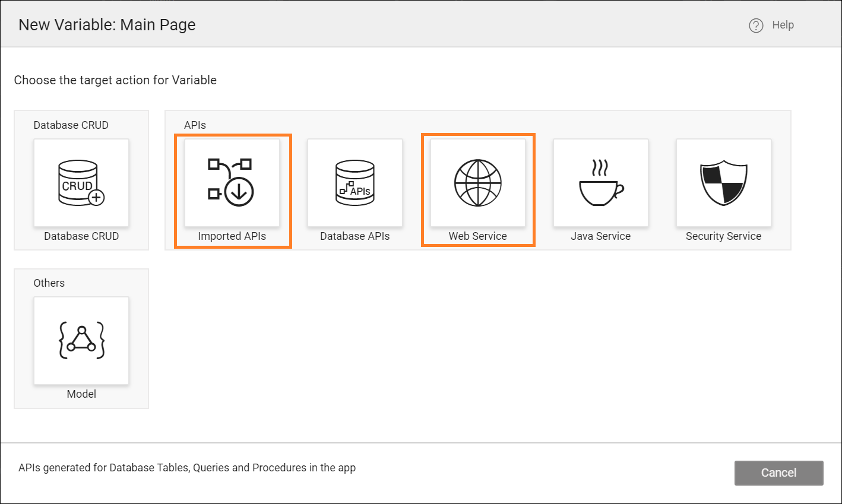Select the Security Service shield icon
The height and width of the screenshot is (504, 842).
[x=723, y=183]
